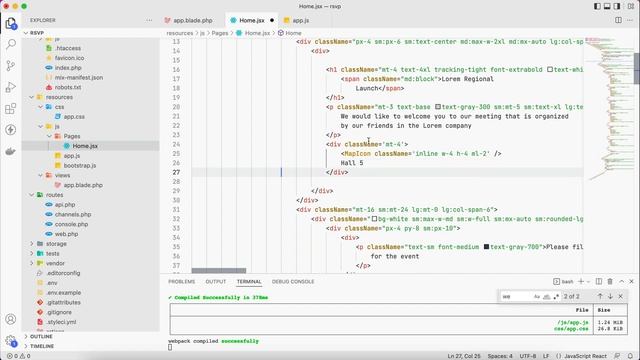Click text-gray-700 color swatch on line 35

[486, 247]
